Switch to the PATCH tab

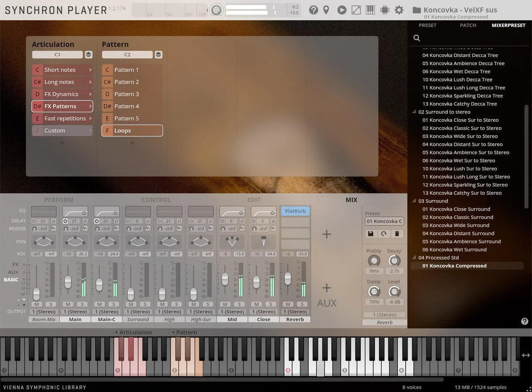(468, 25)
